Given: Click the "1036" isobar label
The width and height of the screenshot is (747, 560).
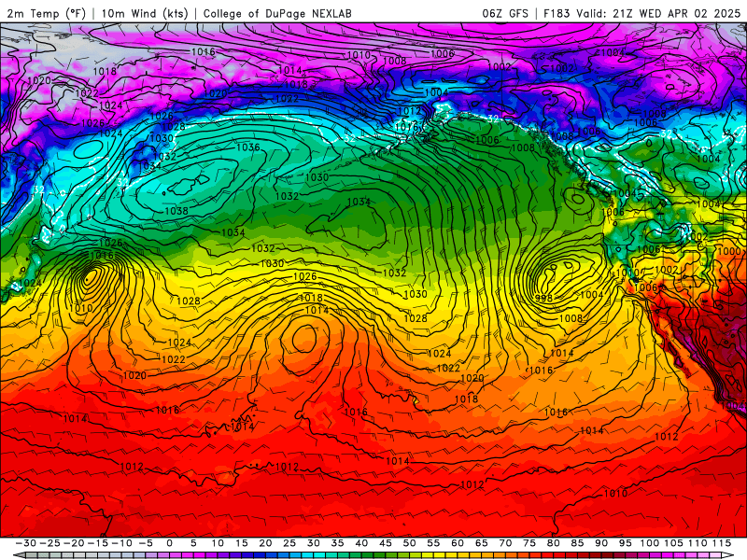Looking at the screenshot, I should (248, 147).
